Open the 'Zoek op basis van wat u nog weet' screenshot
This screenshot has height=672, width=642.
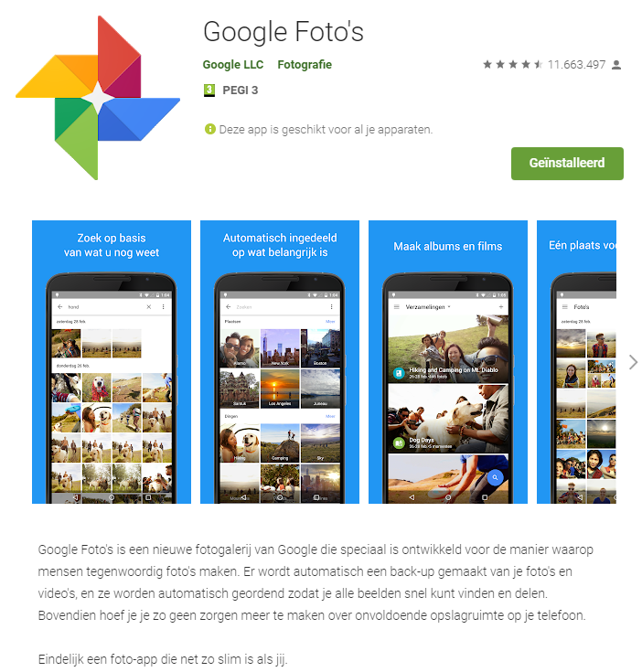click(x=112, y=362)
